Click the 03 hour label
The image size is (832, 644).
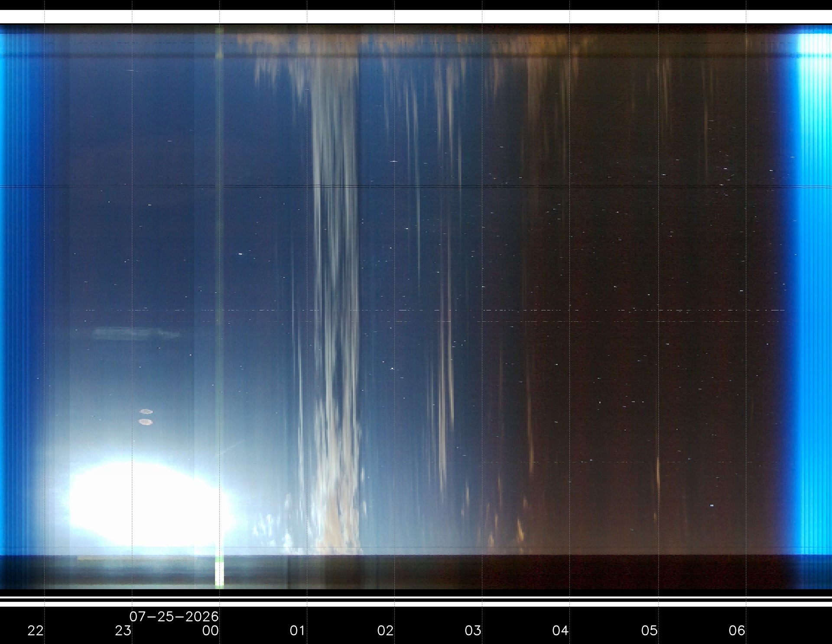[473, 631]
